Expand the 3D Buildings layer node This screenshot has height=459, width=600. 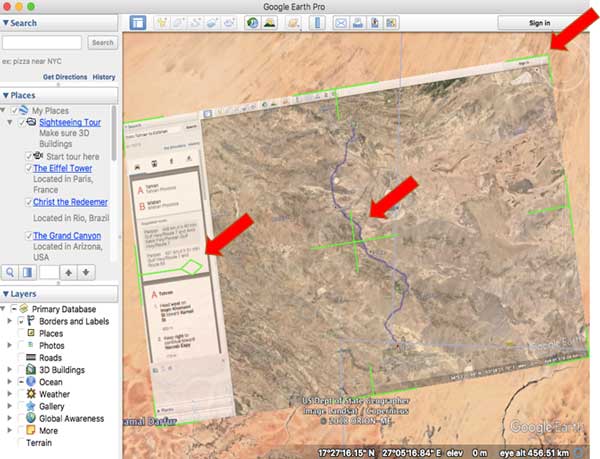10,369
